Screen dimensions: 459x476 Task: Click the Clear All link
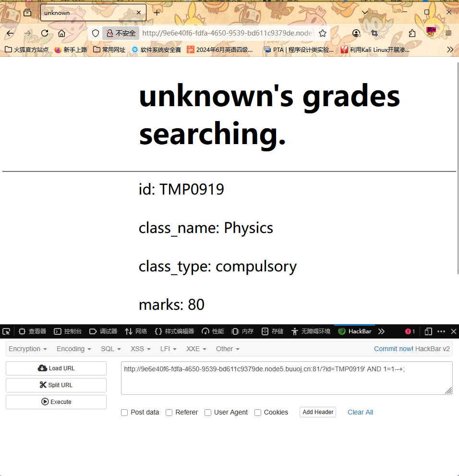pyautogui.click(x=360, y=412)
